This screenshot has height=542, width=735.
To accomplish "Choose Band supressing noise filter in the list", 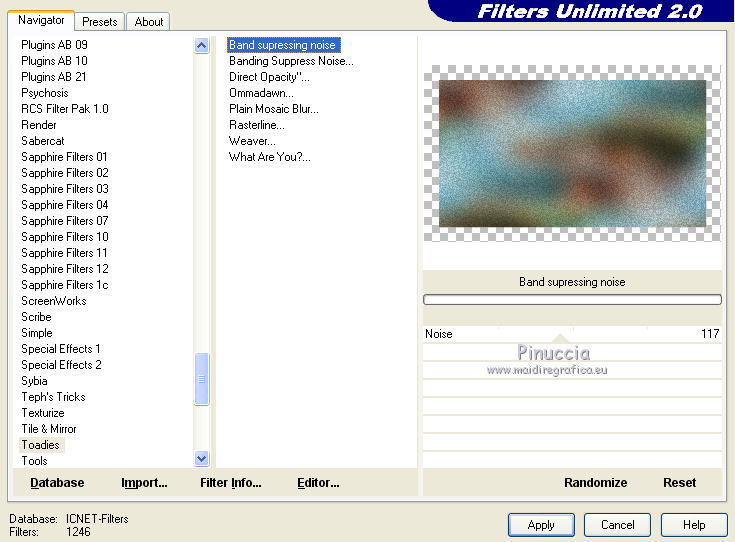I will (x=284, y=45).
